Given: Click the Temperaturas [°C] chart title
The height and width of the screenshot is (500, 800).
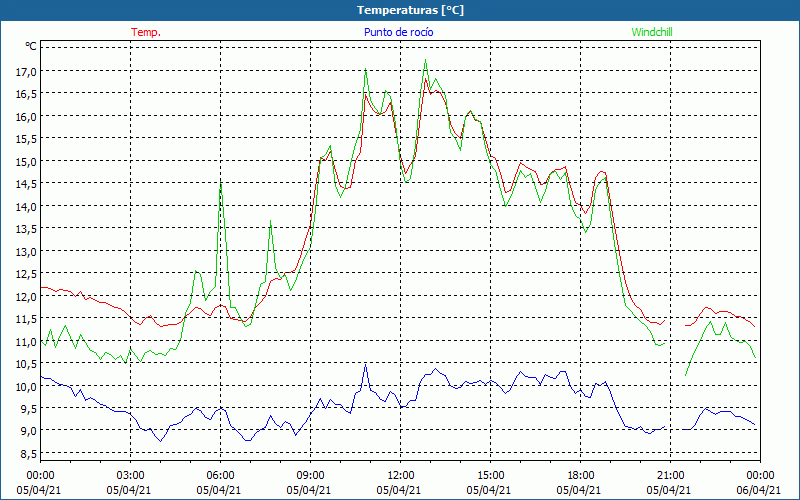Looking at the screenshot, I should 410,10.
